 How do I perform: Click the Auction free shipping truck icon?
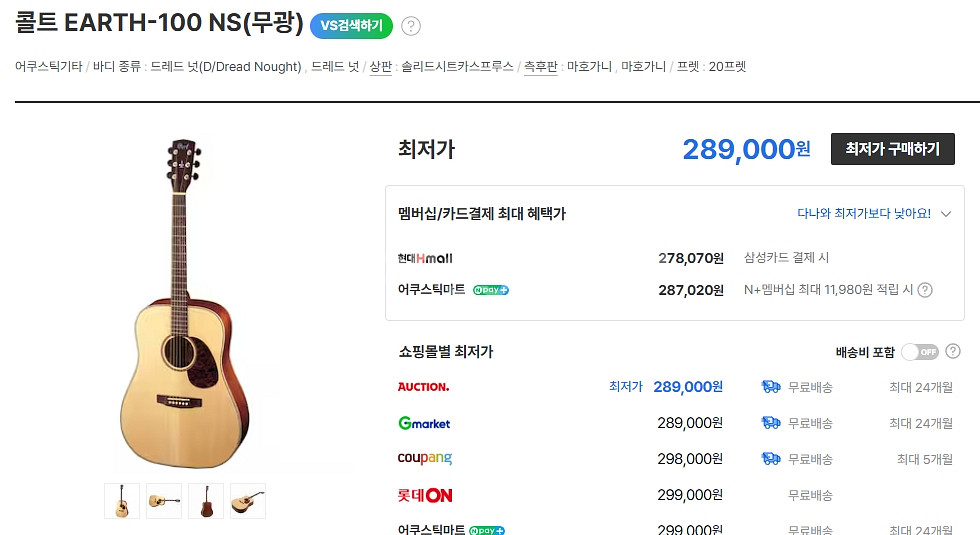[770, 387]
